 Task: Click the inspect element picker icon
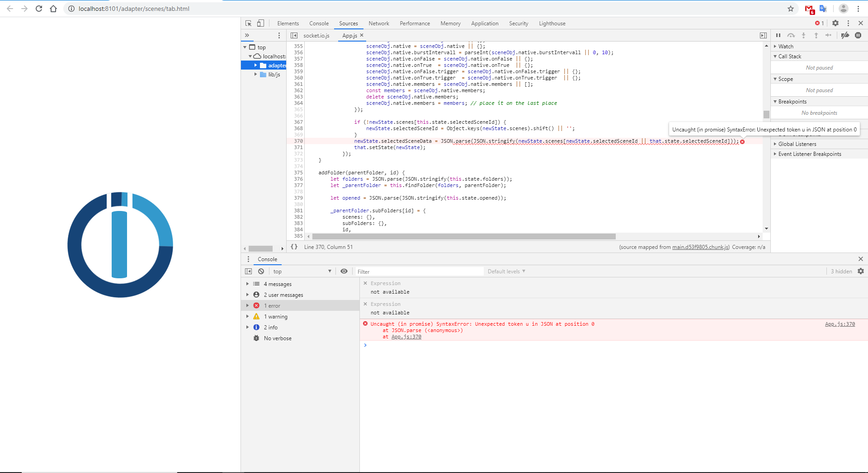[248, 23]
